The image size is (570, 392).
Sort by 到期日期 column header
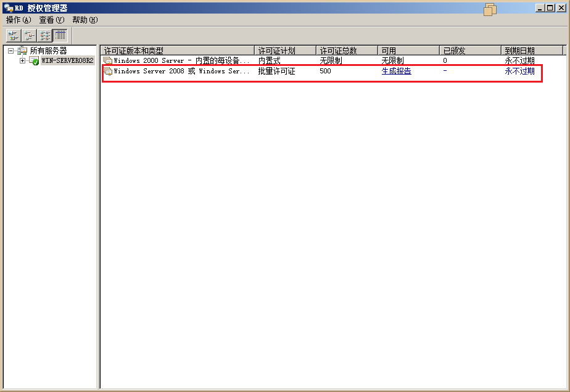(x=532, y=51)
